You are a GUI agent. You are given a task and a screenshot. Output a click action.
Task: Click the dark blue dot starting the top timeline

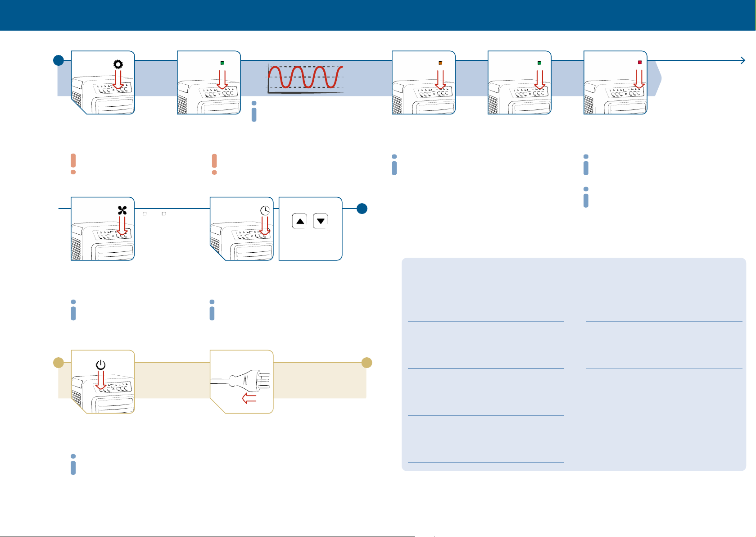point(59,60)
